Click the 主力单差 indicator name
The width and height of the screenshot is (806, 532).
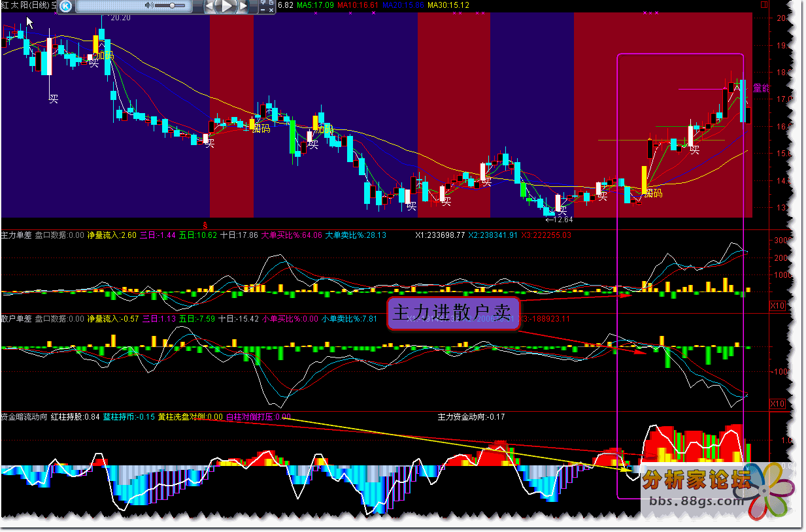point(16,235)
